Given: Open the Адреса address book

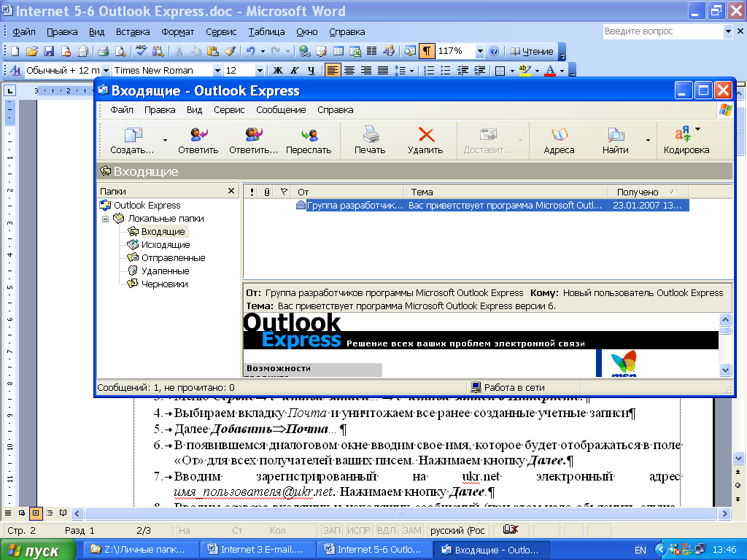Looking at the screenshot, I should click(x=559, y=141).
